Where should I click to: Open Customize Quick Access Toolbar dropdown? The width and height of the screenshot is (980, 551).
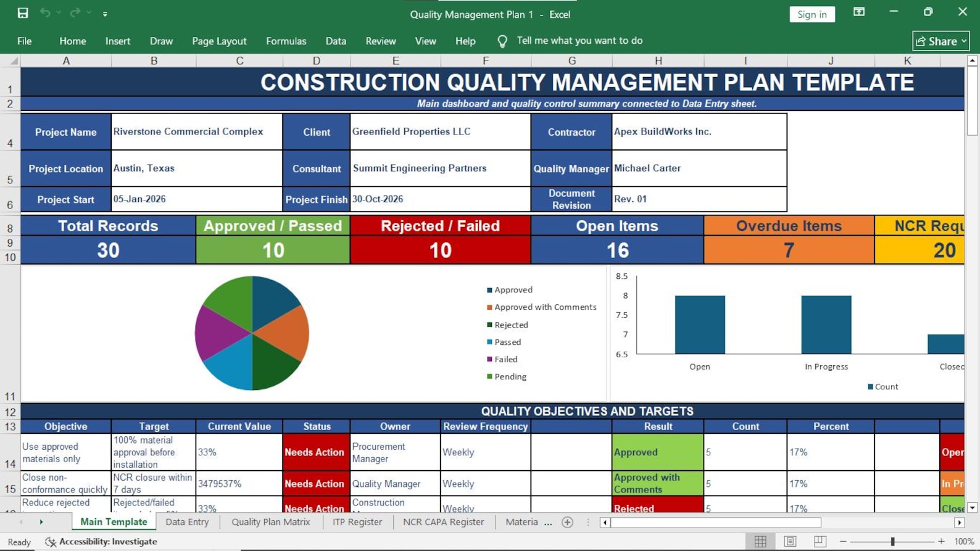pos(105,14)
